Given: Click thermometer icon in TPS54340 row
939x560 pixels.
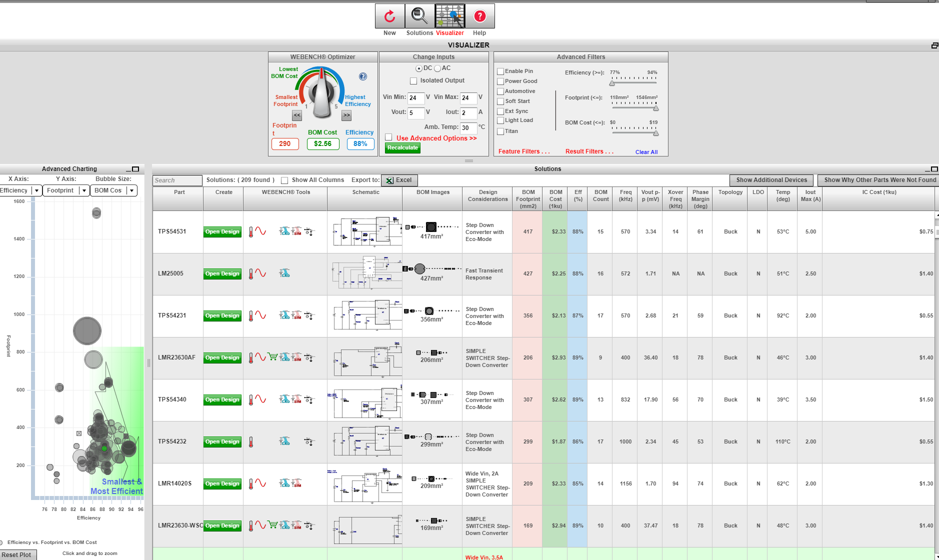Looking at the screenshot, I should pos(251,399).
